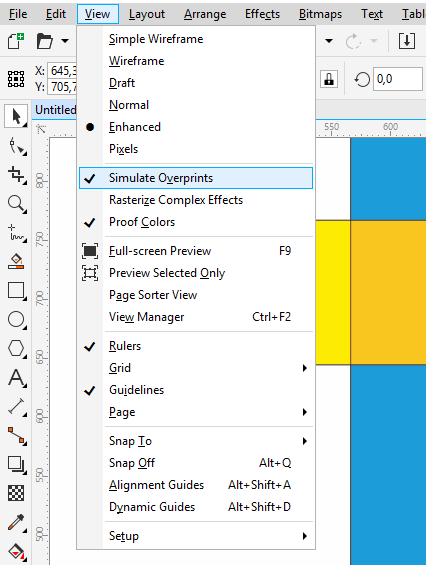
Task: Click the New document icon
Action: point(16,41)
